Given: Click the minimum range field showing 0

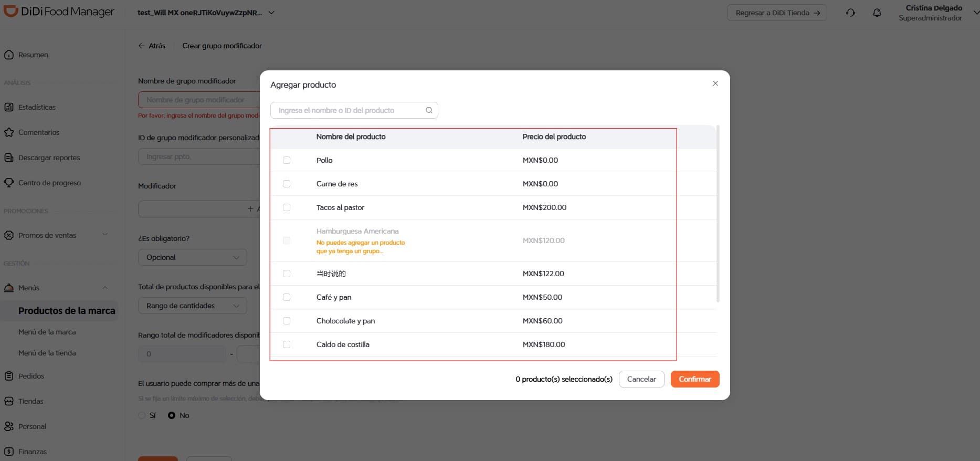Looking at the screenshot, I should [182, 354].
